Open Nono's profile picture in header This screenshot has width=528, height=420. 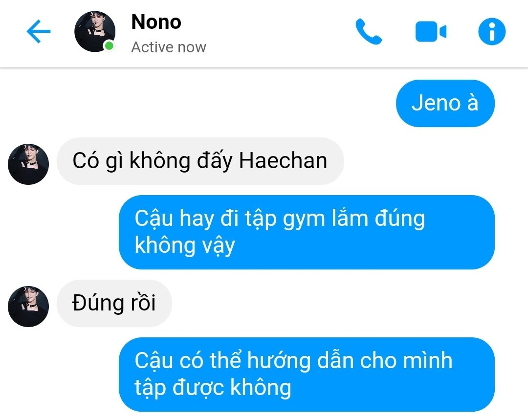tap(95, 31)
